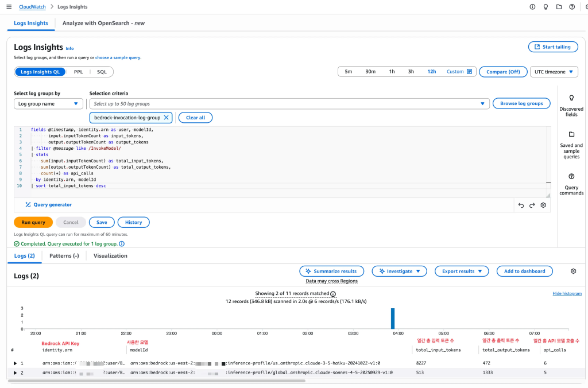Open Analyze with OpenSearch tab

pyautogui.click(x=103, y=24)
